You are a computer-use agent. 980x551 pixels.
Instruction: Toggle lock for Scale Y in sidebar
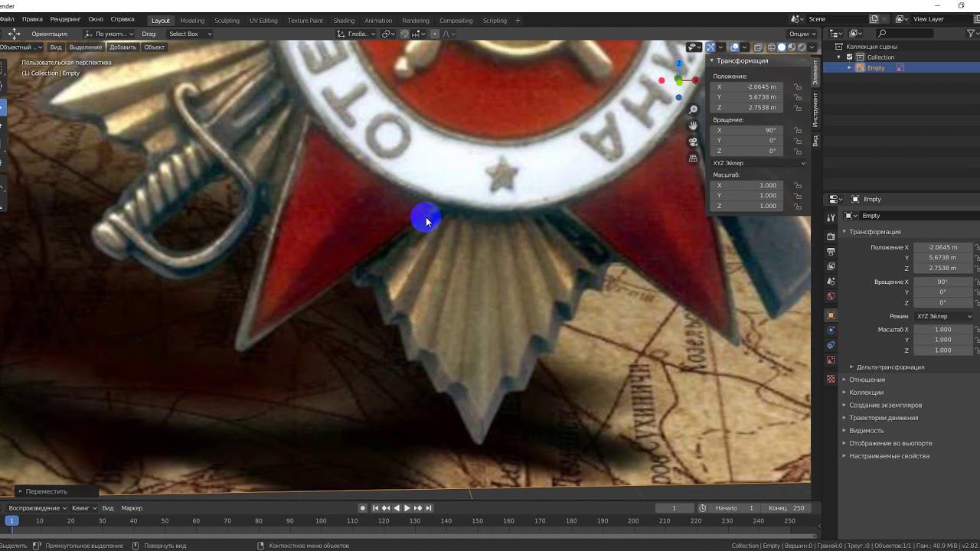pyautogui.click(x=798, y=196)
